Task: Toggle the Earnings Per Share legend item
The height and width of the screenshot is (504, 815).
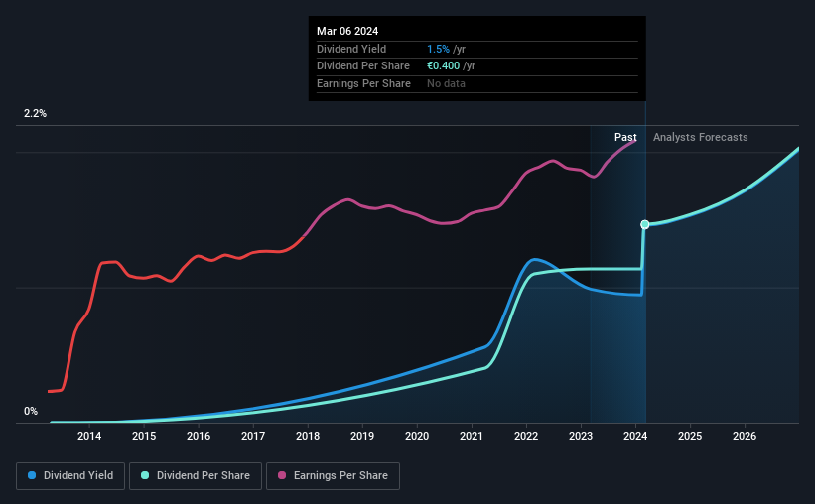Action: [333, 476]
